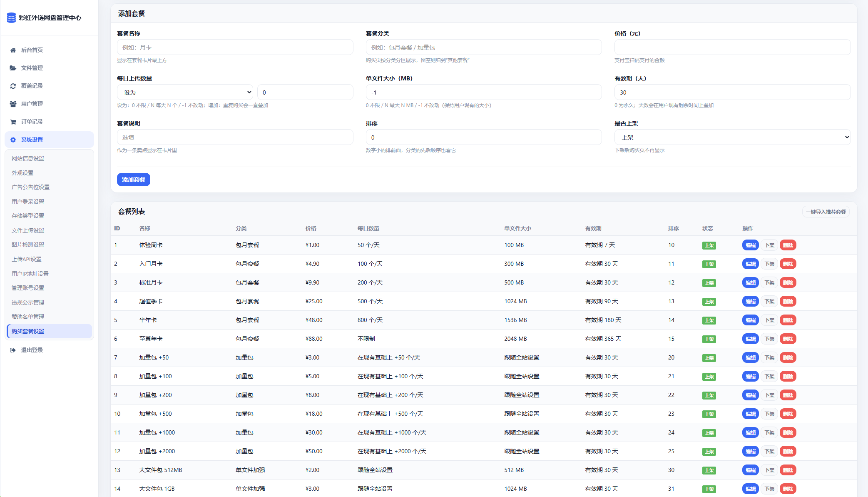Edit the 大文件包 512MB package
The width and height of the screenshot is (868, 497).
click(x=751, y=470)
